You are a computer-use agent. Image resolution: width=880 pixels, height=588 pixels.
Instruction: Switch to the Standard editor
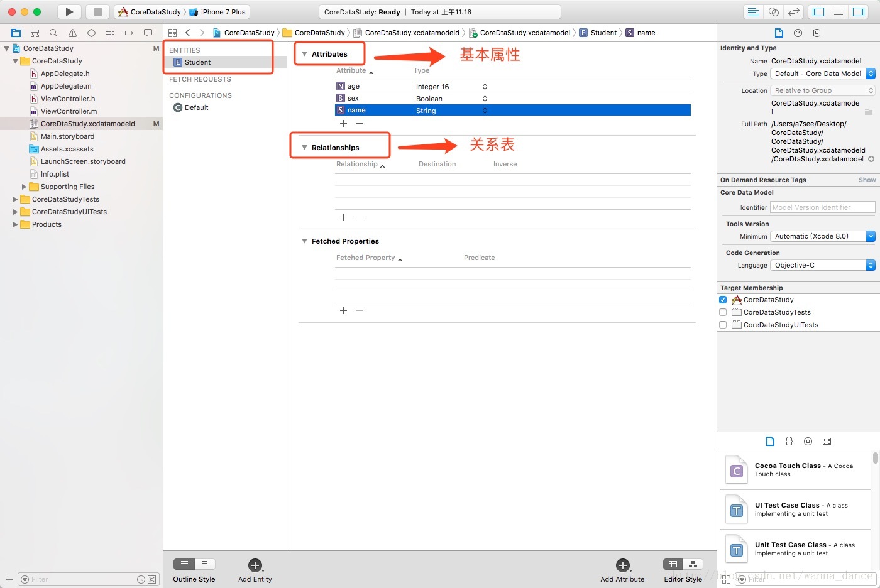753,12
